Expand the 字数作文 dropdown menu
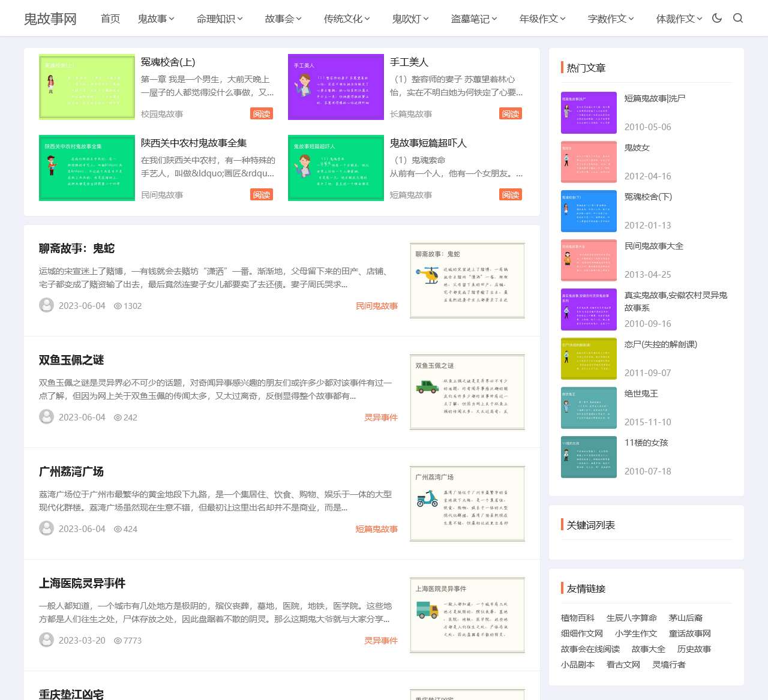768x700 pixels. click(611, 19)
